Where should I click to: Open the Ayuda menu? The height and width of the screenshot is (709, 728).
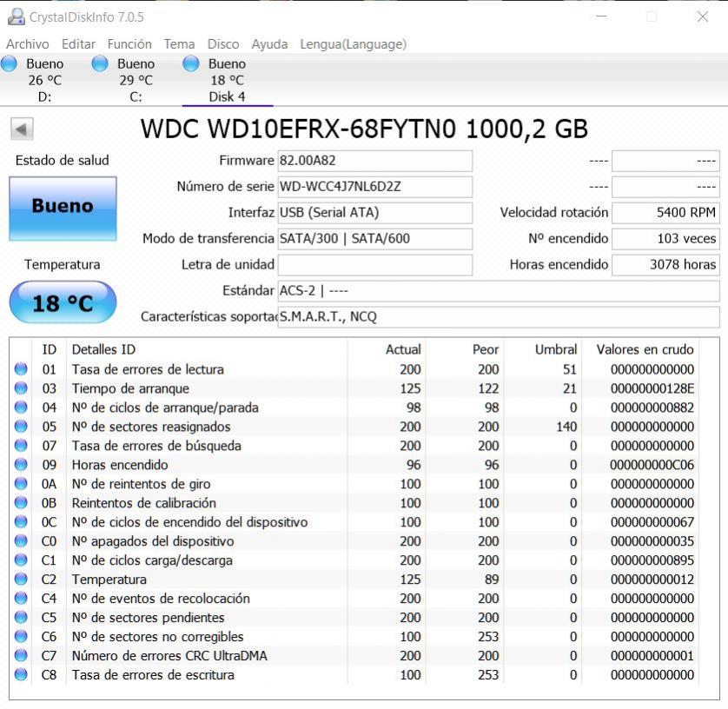pos(269,44)
